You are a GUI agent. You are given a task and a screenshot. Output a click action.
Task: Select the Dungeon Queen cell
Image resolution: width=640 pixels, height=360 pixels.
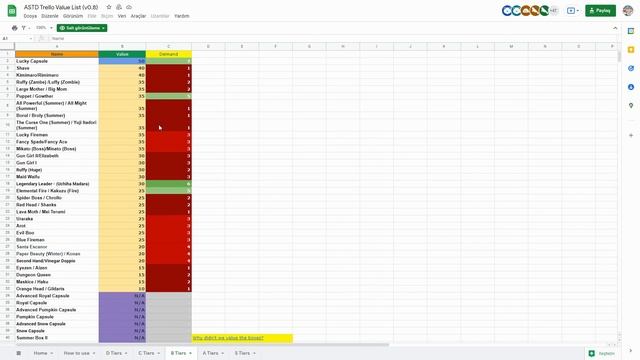[57, 275]
